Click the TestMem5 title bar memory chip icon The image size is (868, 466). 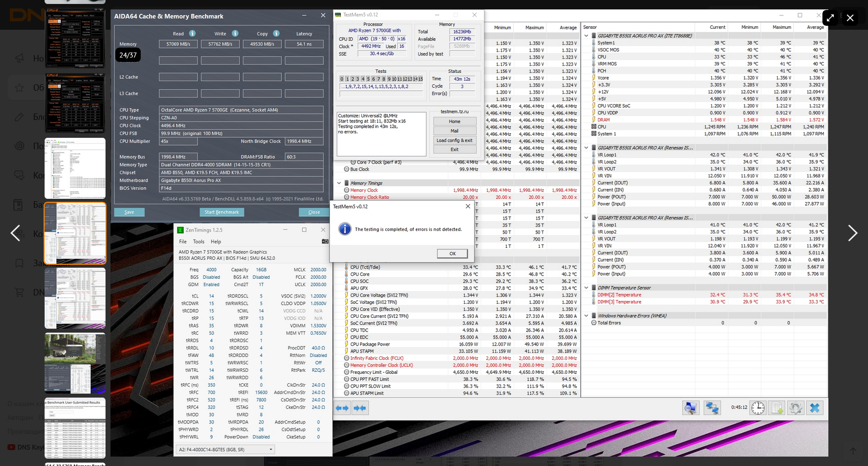(x=338, y=15)
